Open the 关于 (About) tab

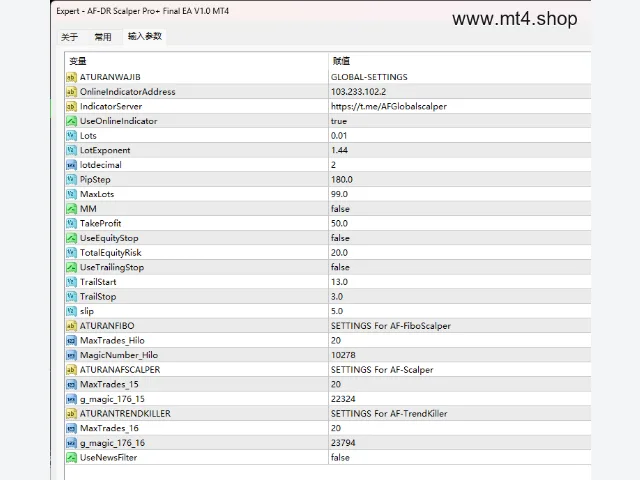[x=69, y=37]
